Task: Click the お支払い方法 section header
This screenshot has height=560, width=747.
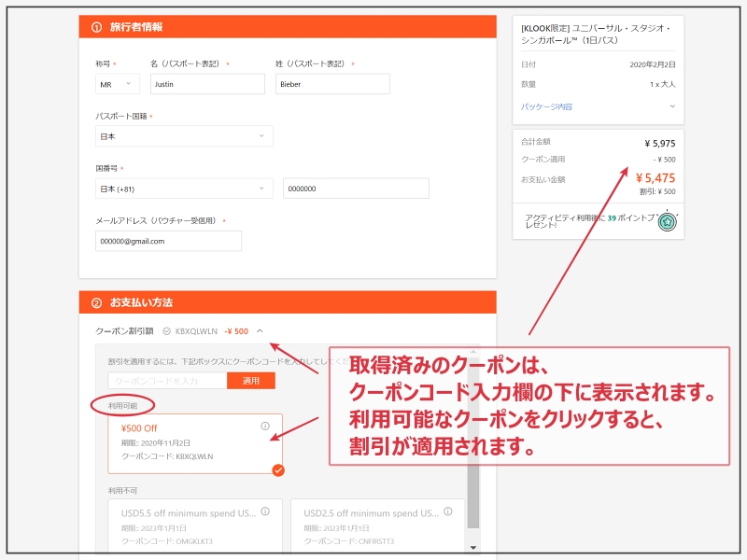Action: click(x=288, y=302)
